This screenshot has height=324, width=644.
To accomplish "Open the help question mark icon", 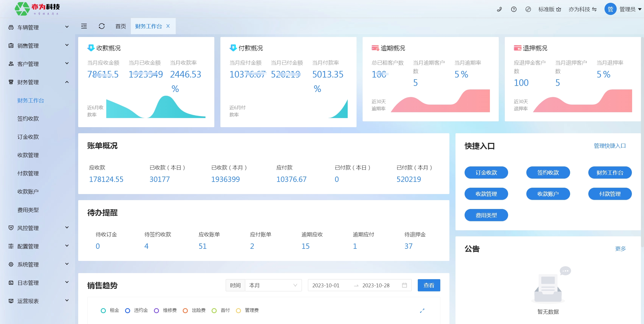I will tap(514, 9).
